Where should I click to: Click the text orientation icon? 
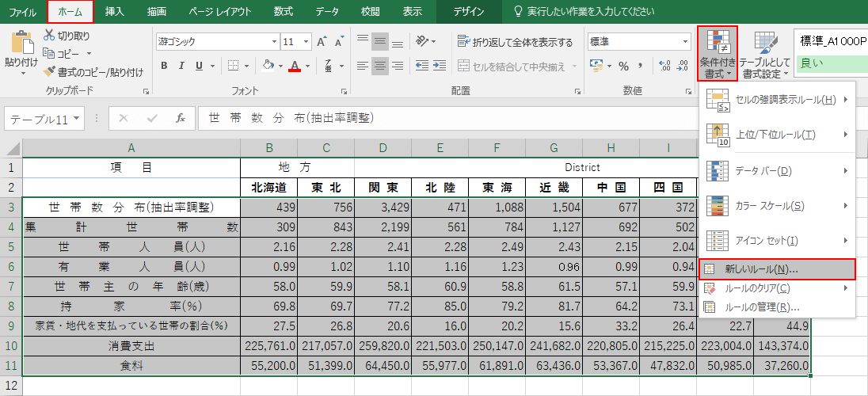pyautogui.click(x=423, y=41)
